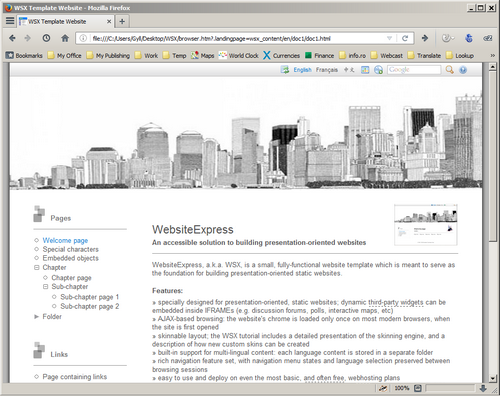
Task: Open Sub-chapter page 1
Action: (90, 297)
